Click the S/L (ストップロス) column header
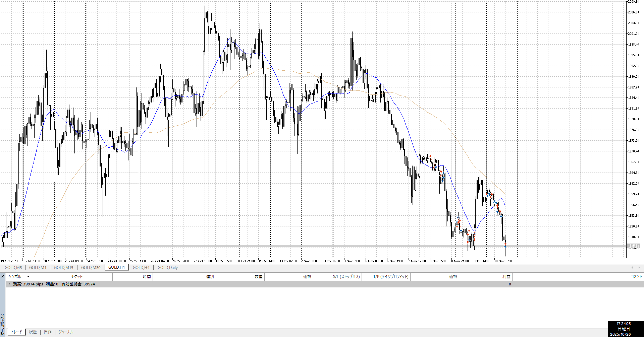The width and height of the screenshot is (644, 337). (x=346, y=277)
